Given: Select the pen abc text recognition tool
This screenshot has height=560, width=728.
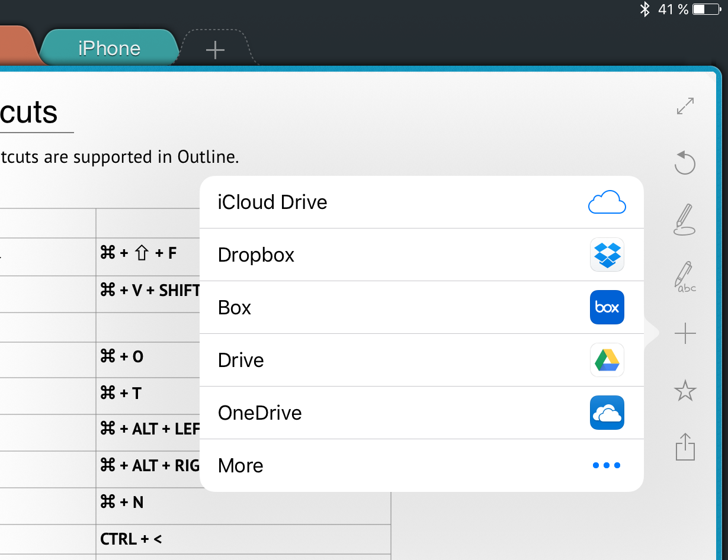Looking at the screenshot, I should coord(685,277).
